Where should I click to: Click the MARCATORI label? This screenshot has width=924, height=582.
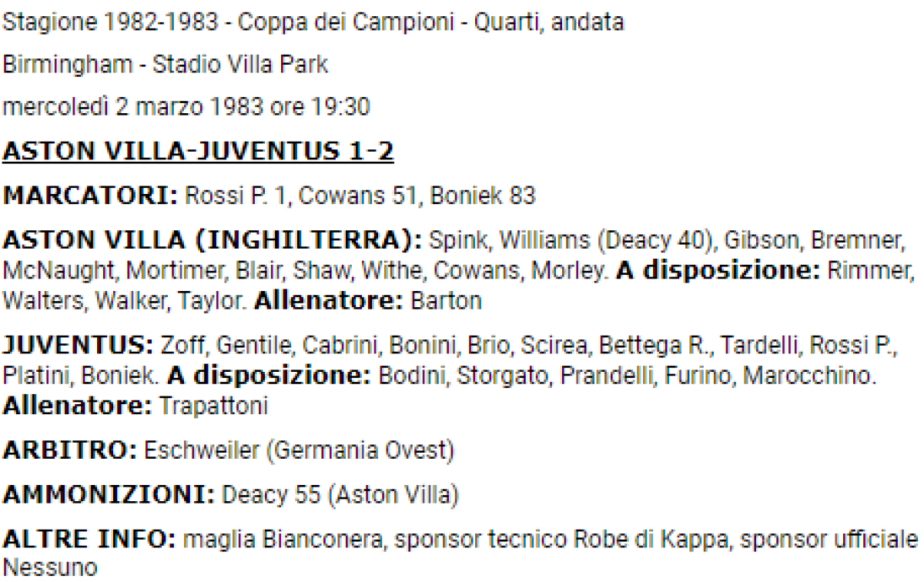tap(90, 196)
